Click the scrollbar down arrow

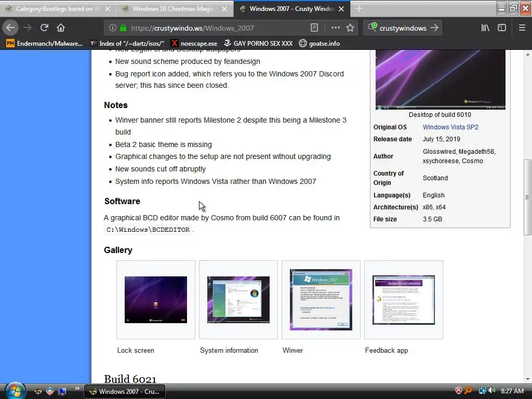click(527, 379)
